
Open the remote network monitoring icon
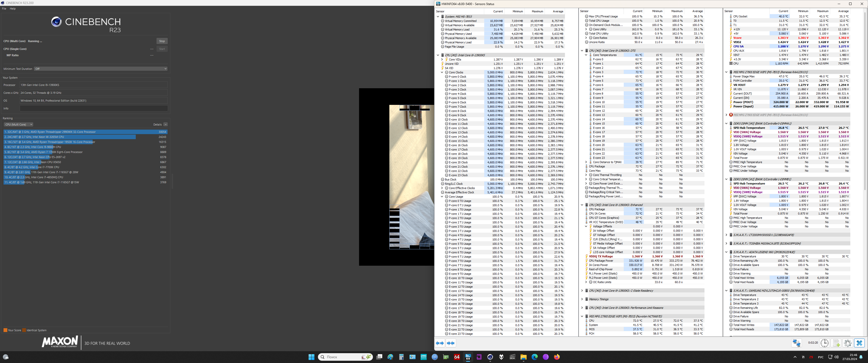796,343
